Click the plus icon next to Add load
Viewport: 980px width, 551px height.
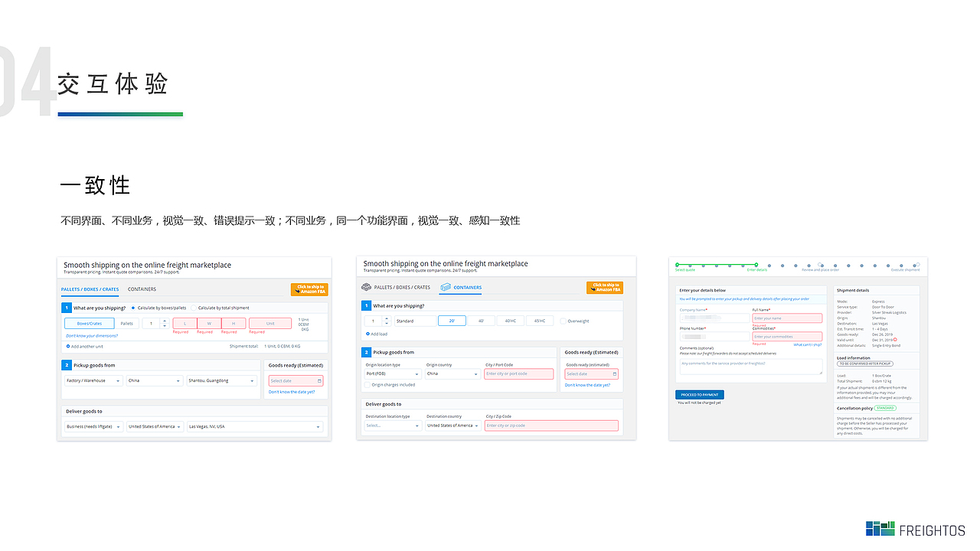367,332
